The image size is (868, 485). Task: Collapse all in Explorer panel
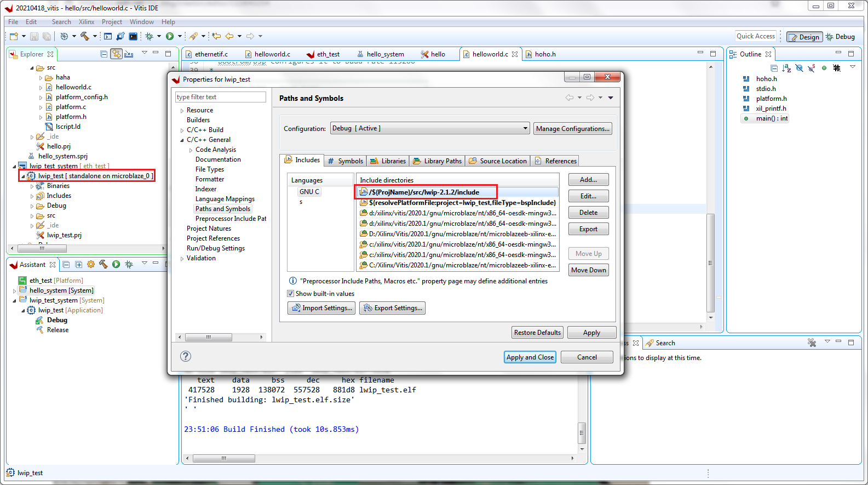tap(104, 54)
